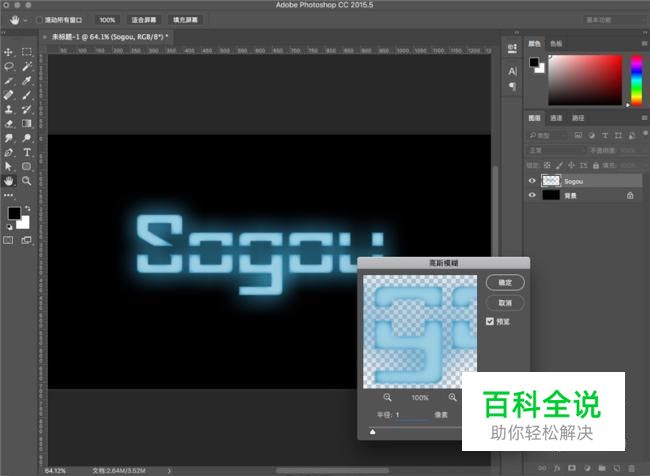
Task: Expand the status bar info arrow
Action: pos(169,471)
